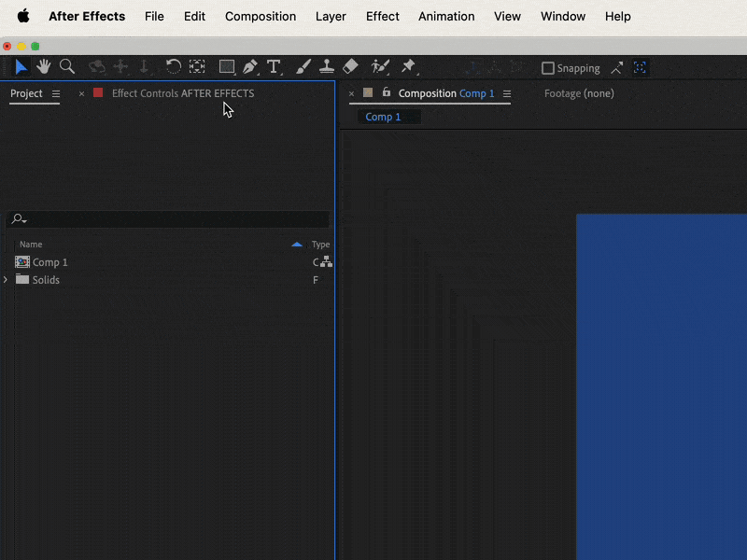Sort by the Type column header
This screenshot has width=747, height=560.
pyautogui.click(x=320, y=245)
